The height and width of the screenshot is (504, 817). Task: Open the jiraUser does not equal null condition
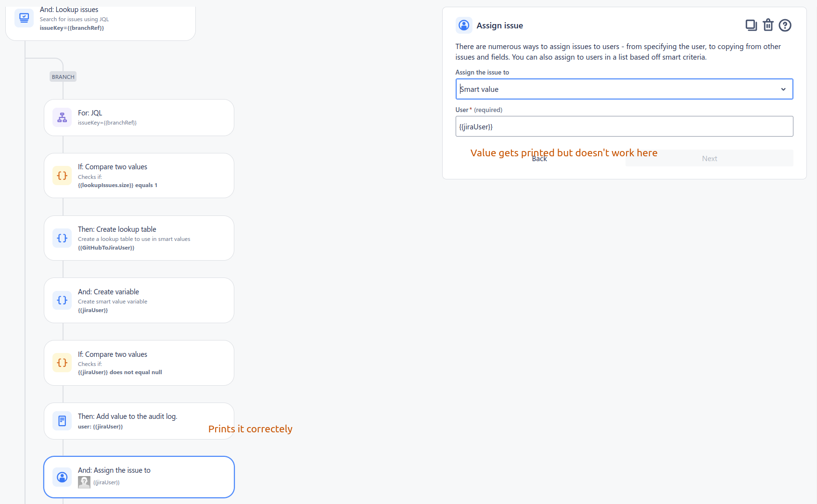139,363
